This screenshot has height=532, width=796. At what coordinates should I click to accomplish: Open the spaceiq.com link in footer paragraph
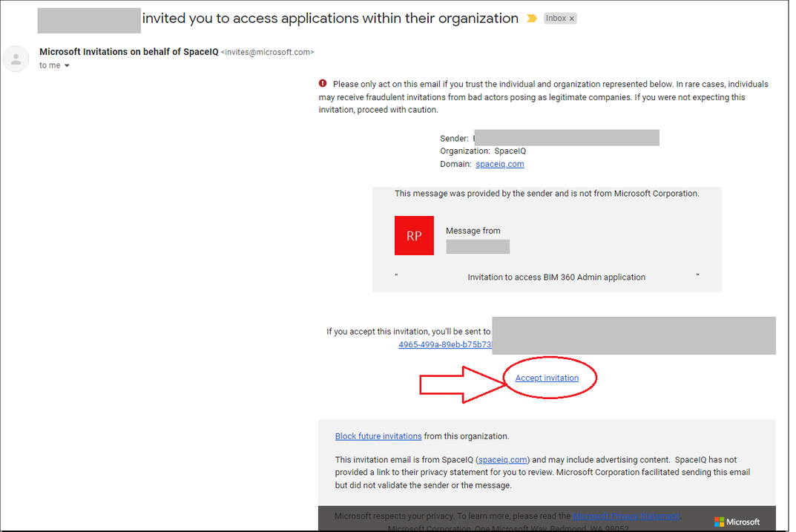503,460
